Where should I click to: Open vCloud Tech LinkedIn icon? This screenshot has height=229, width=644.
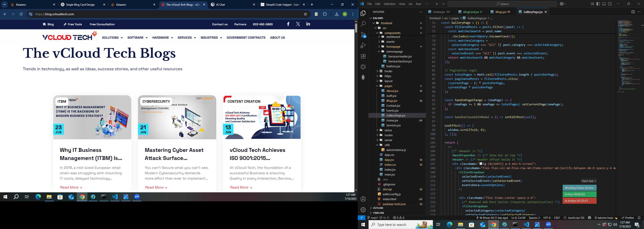coord(308,24)
